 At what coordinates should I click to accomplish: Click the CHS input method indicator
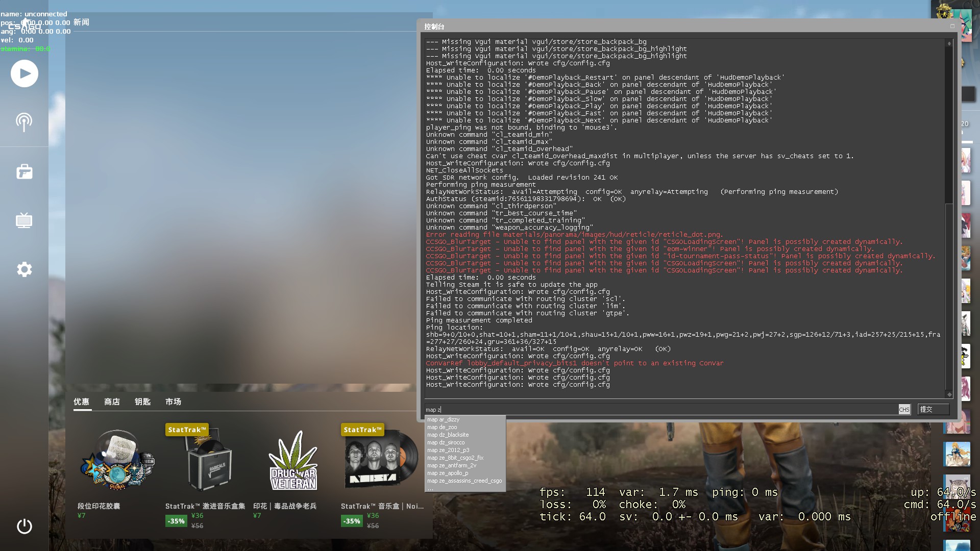[x=904, y=409]
